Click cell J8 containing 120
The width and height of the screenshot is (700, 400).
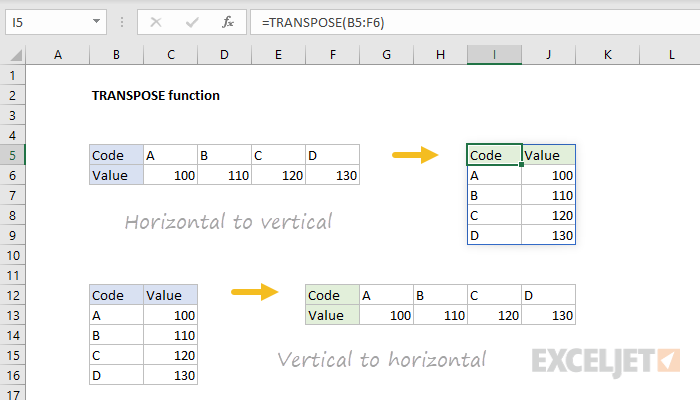click(549, 216)
